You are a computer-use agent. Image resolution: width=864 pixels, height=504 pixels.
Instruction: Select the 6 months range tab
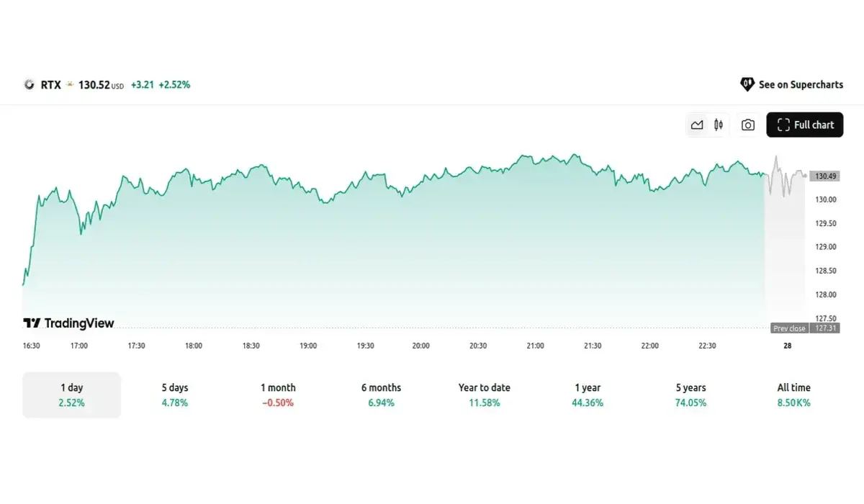[381, 395]
